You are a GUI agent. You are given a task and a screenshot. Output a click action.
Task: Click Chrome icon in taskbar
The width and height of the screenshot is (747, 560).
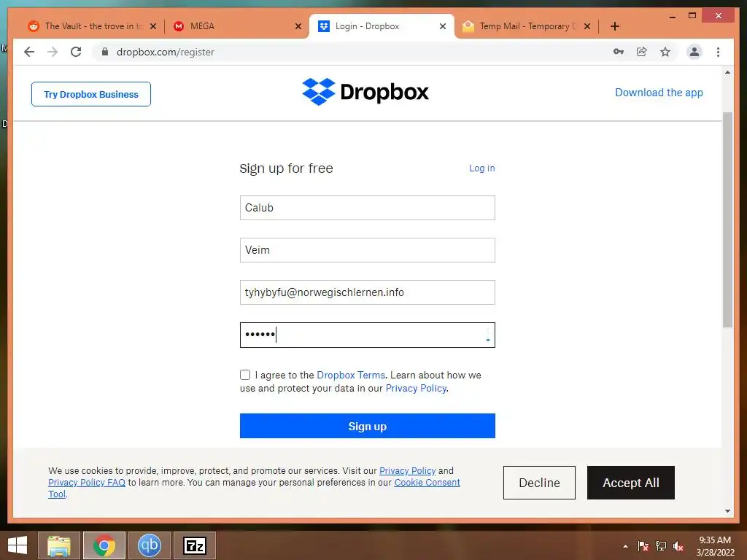point(104,545)
